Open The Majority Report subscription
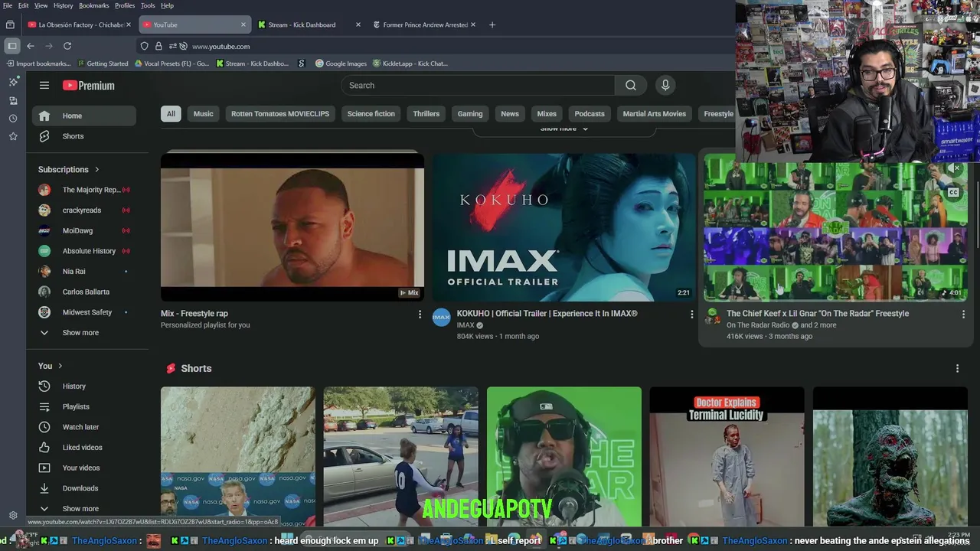This screenshot has height=551, width=980. [84, 190]
